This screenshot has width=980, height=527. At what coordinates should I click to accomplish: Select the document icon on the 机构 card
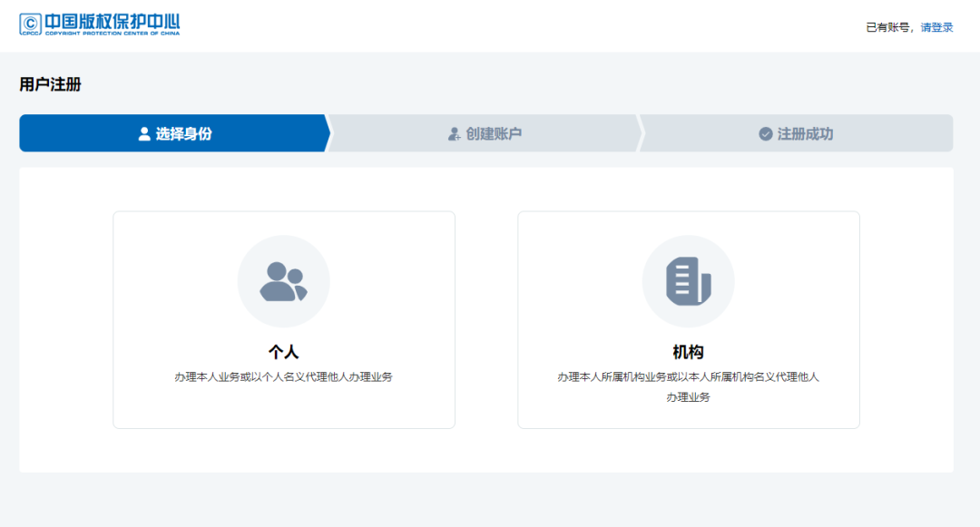[688, 281]
